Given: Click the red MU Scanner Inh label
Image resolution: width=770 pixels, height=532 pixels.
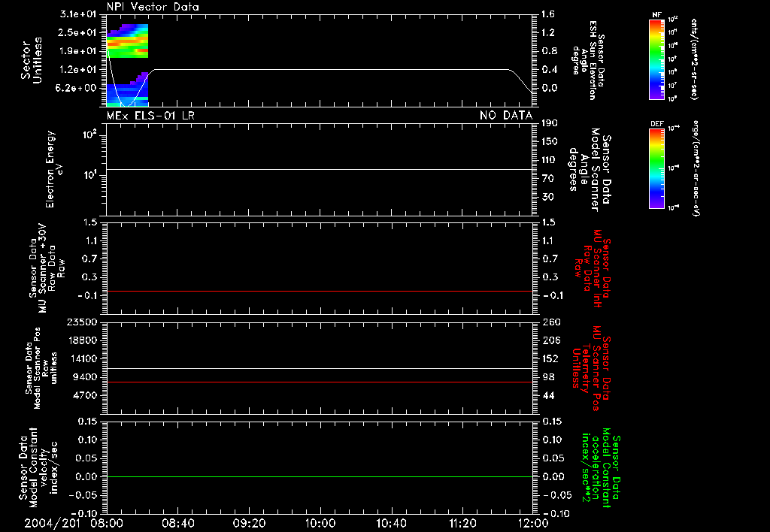Looking at the screenshot, I should (592, 268).
